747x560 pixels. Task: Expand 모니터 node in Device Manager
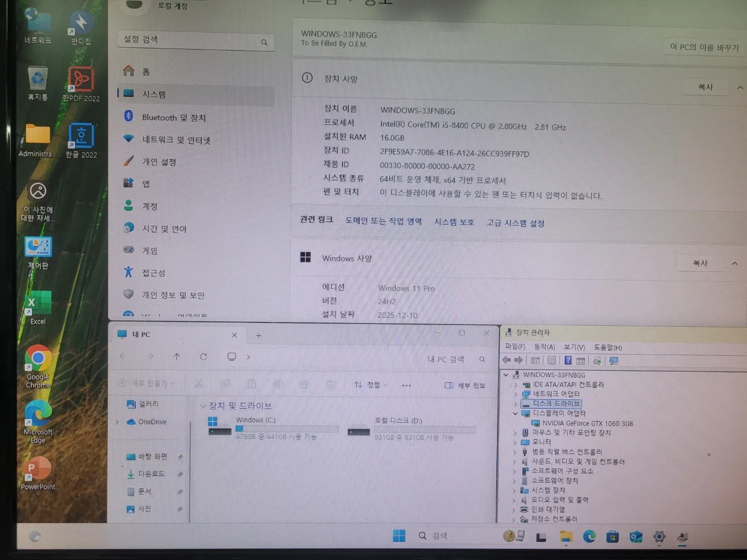515,442
